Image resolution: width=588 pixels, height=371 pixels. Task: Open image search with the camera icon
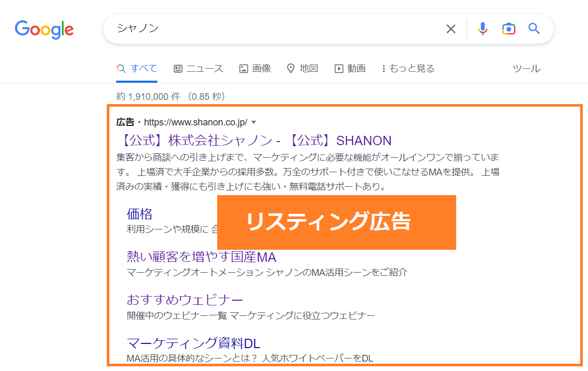click(x=508, y=29)
